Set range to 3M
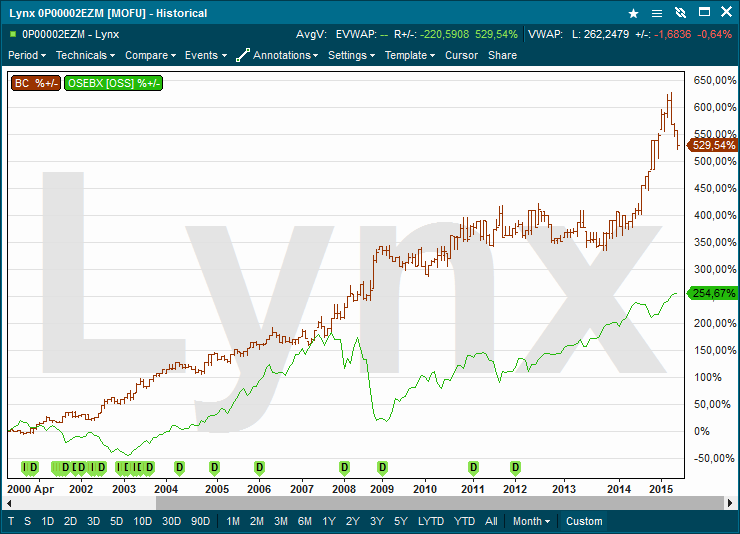The width and height of the screenshot is (740, 534). [x=281, y=521]
